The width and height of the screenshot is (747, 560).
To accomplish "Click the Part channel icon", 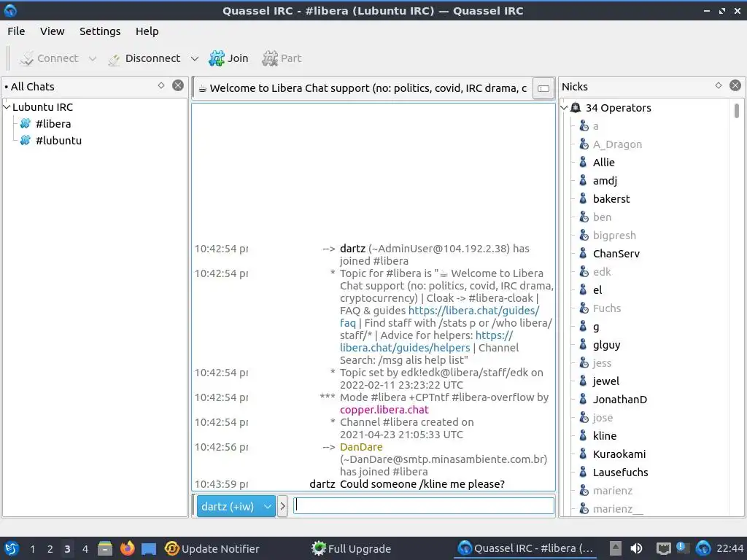I will click(x=270, y=58).
